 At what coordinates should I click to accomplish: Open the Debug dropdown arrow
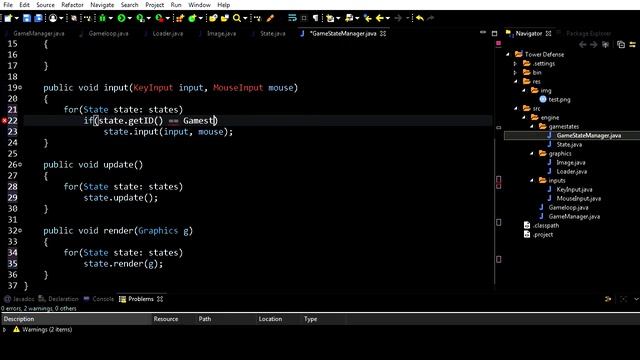(111, 18)
